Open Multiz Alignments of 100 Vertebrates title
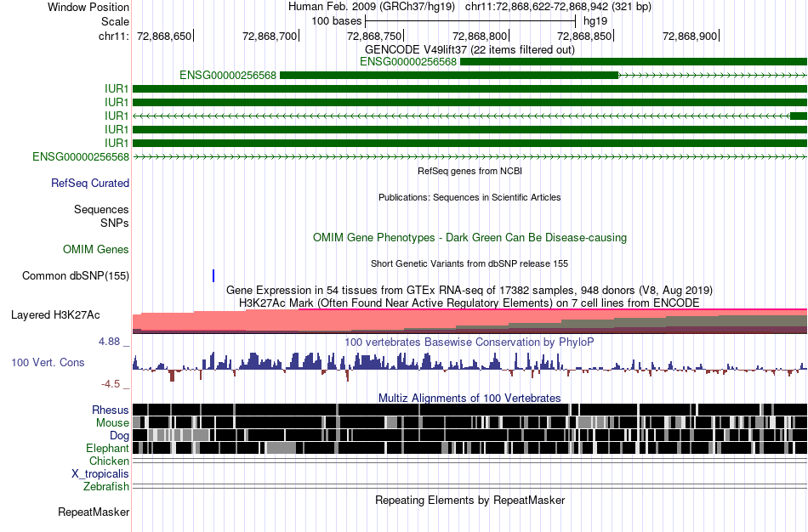Screen dimensions: 808x532 (469, 398)
